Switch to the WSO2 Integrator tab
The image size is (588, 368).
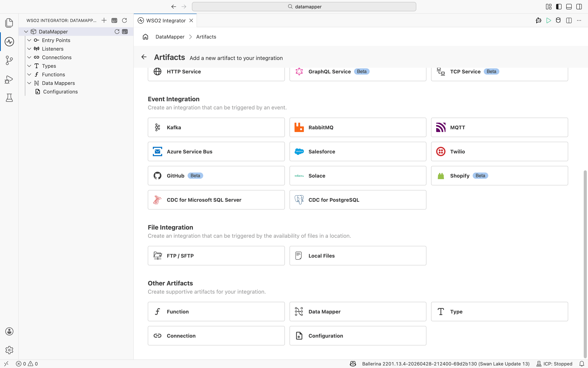coord(166,20)
